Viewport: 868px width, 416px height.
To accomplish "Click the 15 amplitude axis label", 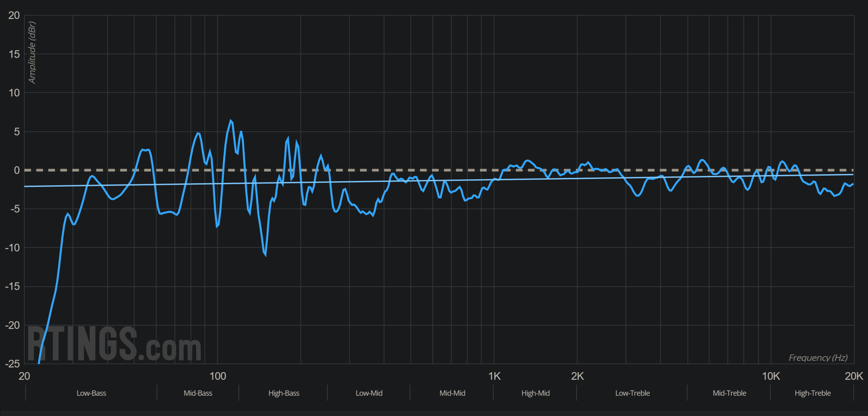I will 14,54.
